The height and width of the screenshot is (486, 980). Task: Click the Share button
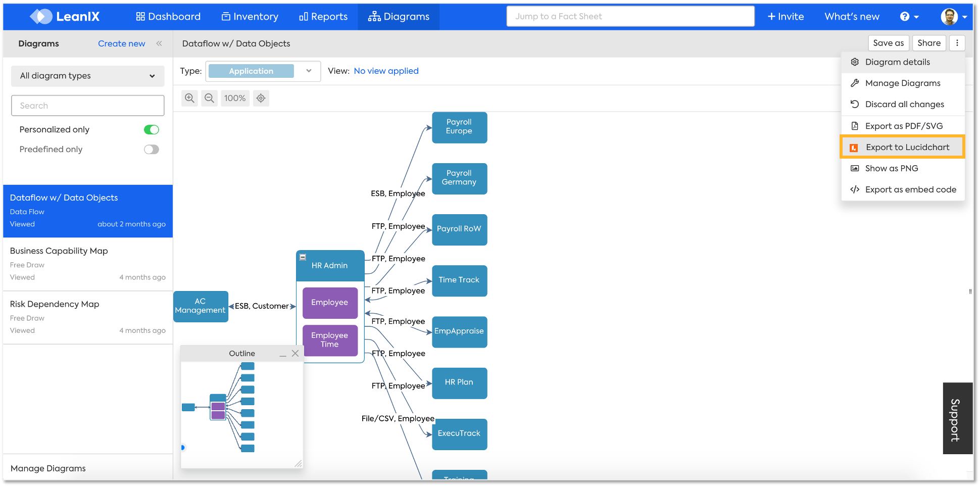pyautogui.click(x=929, y=43)
